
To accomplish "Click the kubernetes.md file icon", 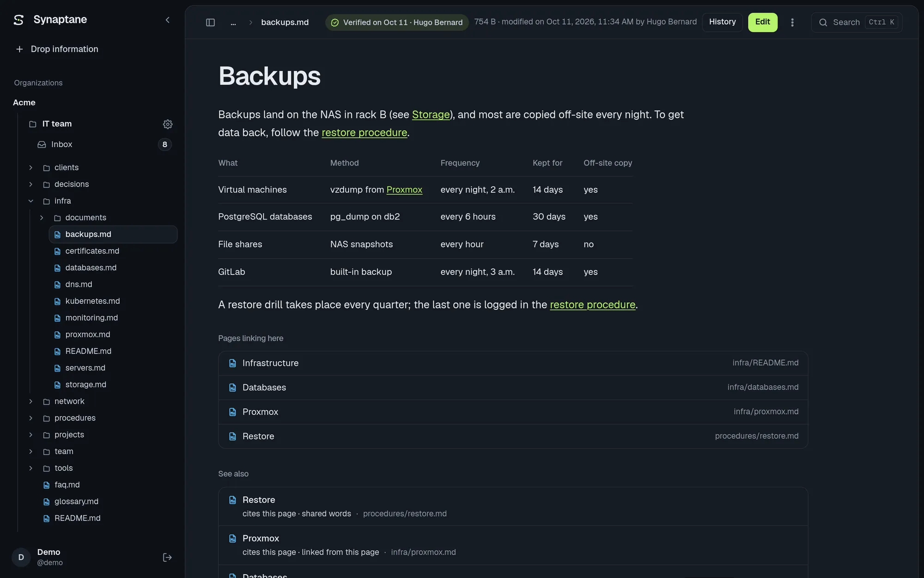I will [57, 301].
